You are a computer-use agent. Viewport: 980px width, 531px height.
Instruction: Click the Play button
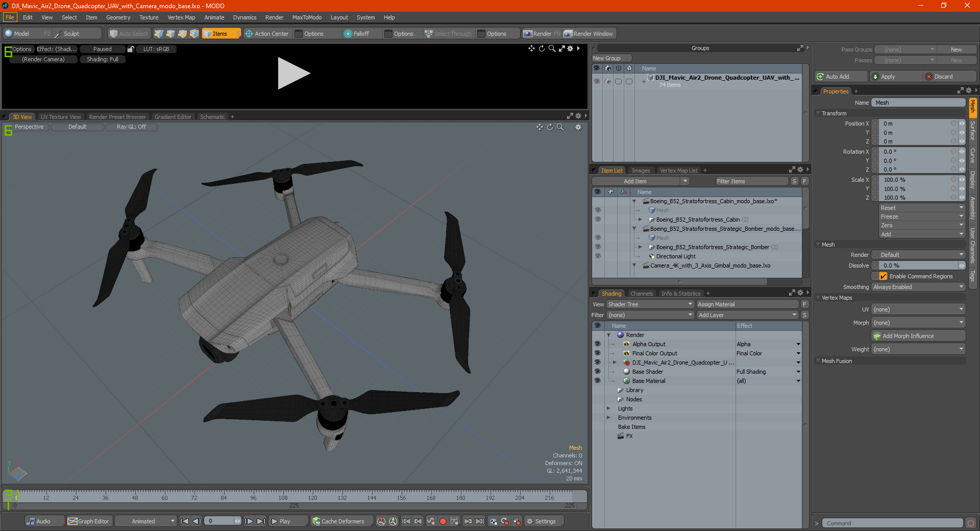(287, 521)
